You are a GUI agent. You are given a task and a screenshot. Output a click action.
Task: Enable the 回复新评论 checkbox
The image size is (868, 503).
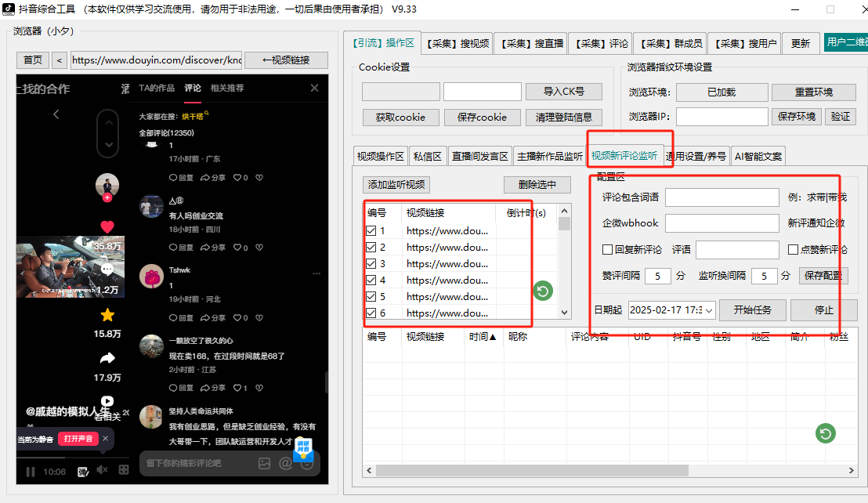click(607, 250)
